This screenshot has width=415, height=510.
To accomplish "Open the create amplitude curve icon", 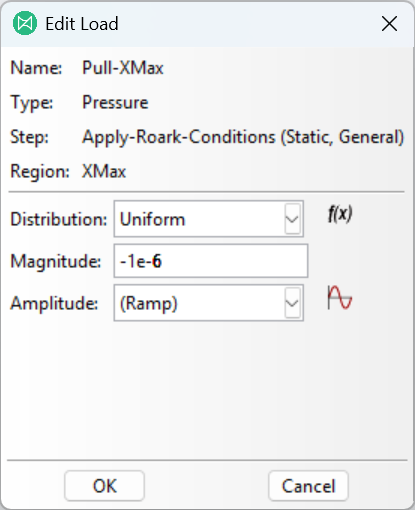I will tap(340, 297).
